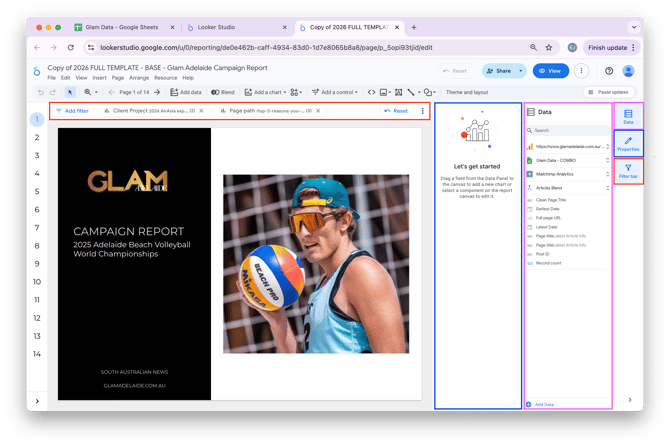Screen dimensions: 670x446
Task: Open the Arrange menu
Action: pyautogui.click(x=138, y=78)
